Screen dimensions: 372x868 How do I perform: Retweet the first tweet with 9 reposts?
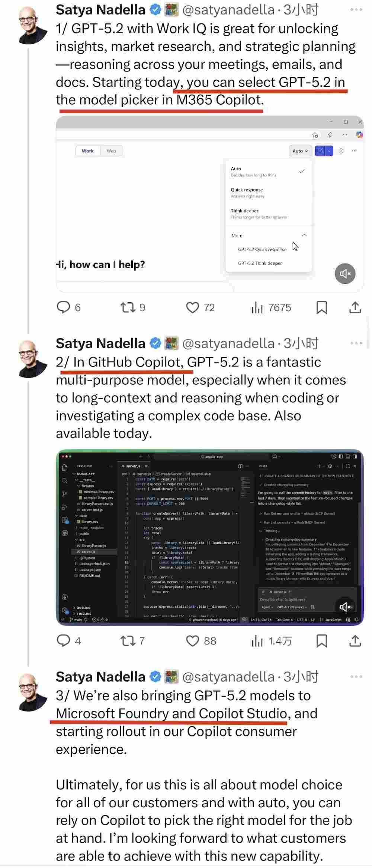click(128, 308)
